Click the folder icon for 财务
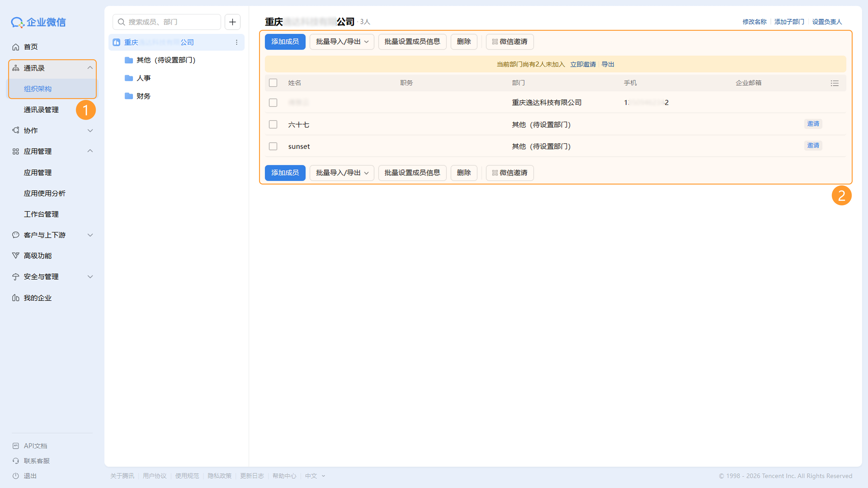The width and height of the screenshot is (868, 488). point(129,96)
